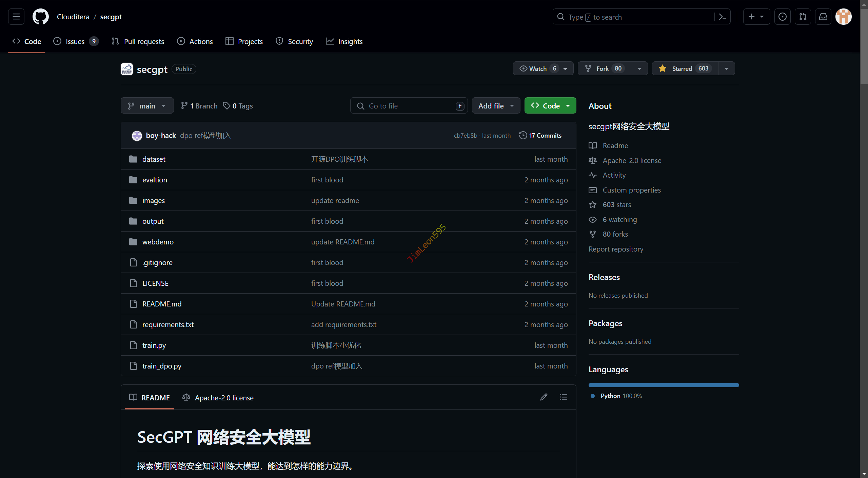Toggle the Watch button for the repository
Screen dimensions: 868x478
point(538,68)
